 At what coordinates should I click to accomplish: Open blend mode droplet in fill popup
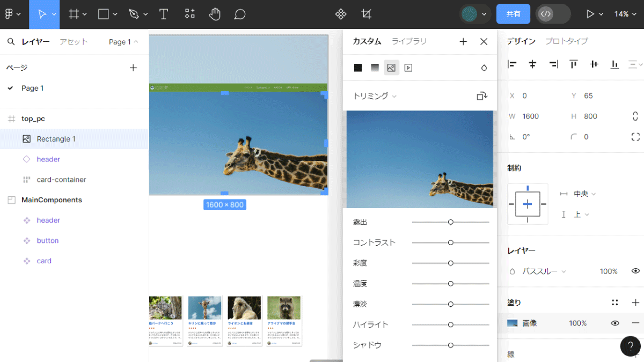(x=484, y=68)
